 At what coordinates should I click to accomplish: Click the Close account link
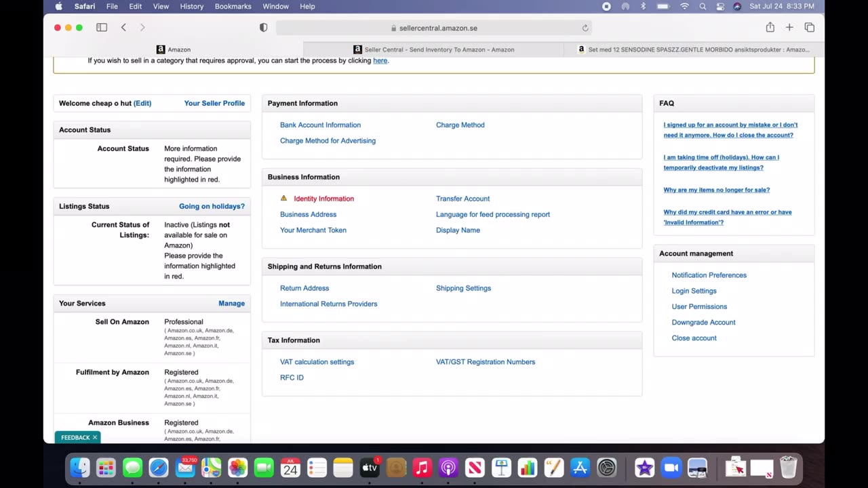[x=694, y=338]
